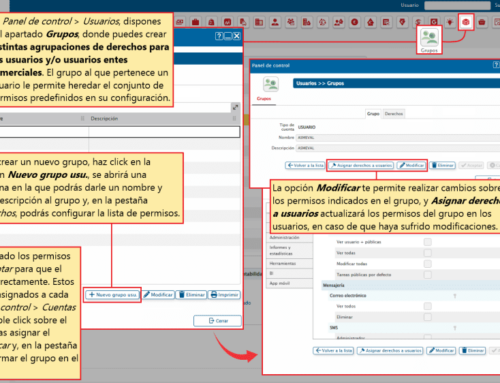Open the BI side tab
This screenshot has height=383, width=500.
click(289, 273)
